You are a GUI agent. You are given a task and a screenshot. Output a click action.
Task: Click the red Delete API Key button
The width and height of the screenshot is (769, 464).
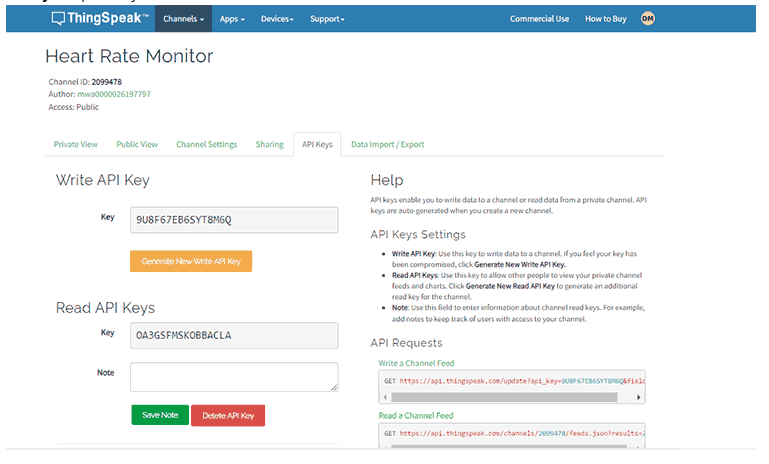pos(228,415)
